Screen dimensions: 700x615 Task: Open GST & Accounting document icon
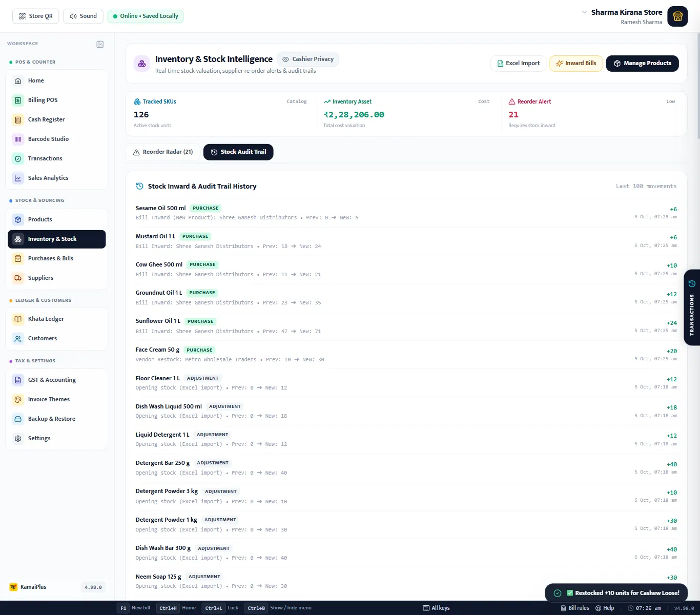18,380
